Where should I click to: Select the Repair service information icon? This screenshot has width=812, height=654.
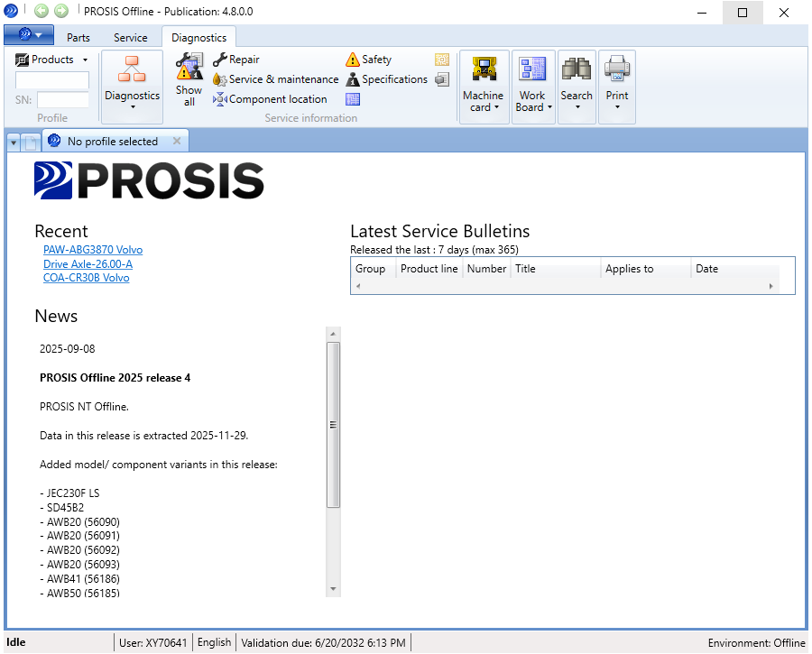pyautogui.click(x=221, y=60)
